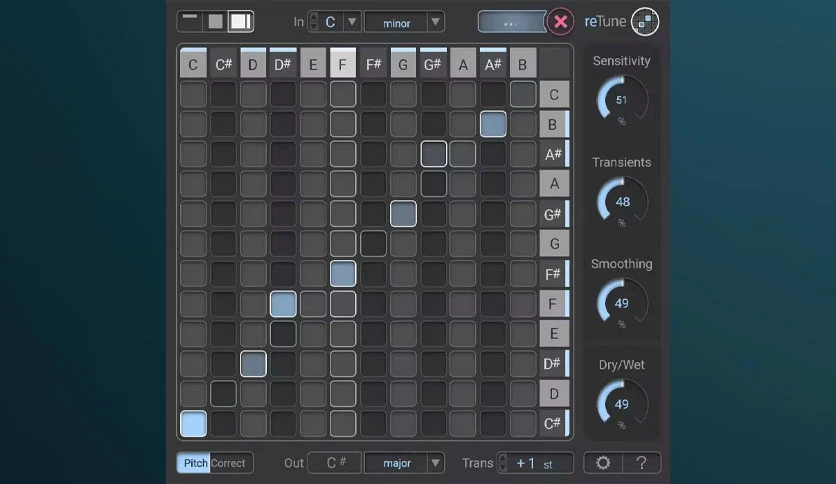Open the input key dropdown arrow next to C
This screenshot has height=484, width=836.
tap(352, 22)
